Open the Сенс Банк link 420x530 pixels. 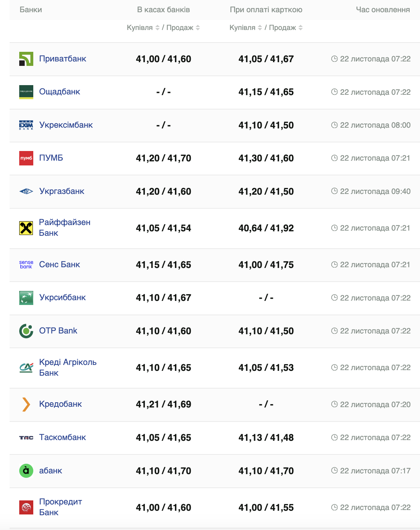tap(60, 265)
